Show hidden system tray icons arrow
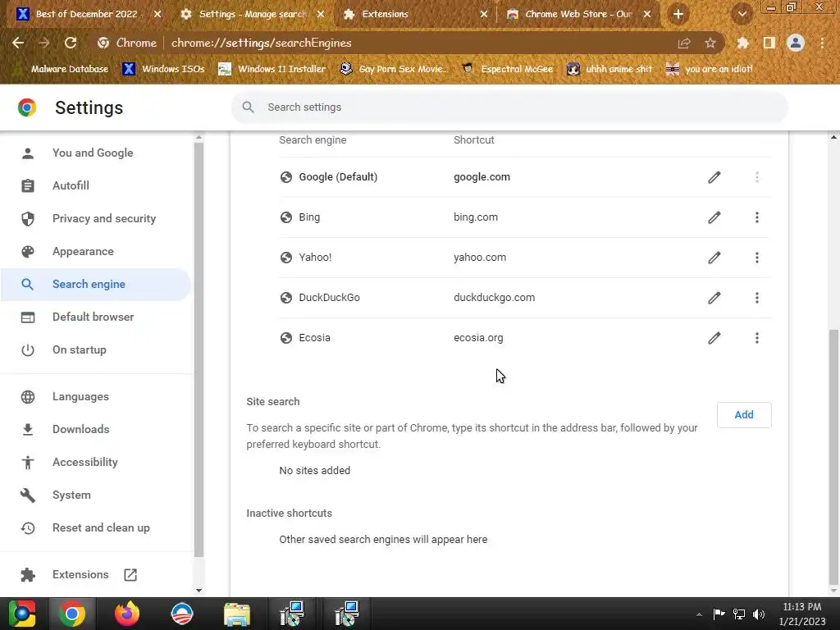 699,614
